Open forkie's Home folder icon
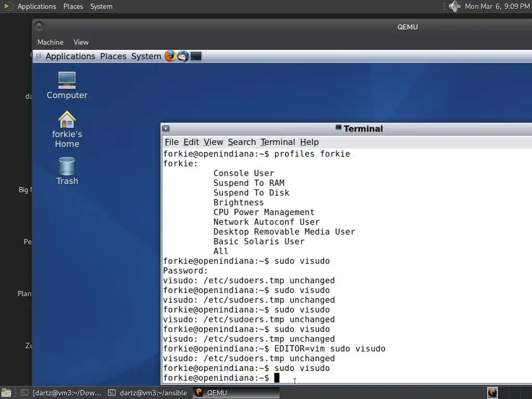The height and width of the screenshot is (399, 532). coord(67,129)
